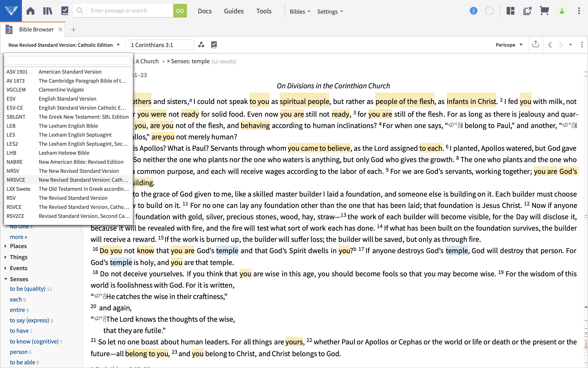Image resolution: width=588 pixels, height=368 pixels.
Task: Open the visual filters dots icon
Action: (x=201, y=45)
